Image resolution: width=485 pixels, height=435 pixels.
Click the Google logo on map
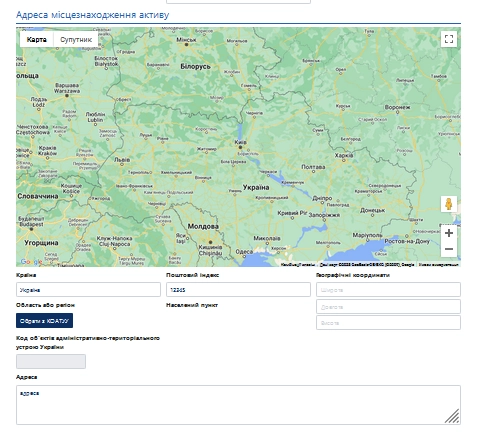click(32, 262)
